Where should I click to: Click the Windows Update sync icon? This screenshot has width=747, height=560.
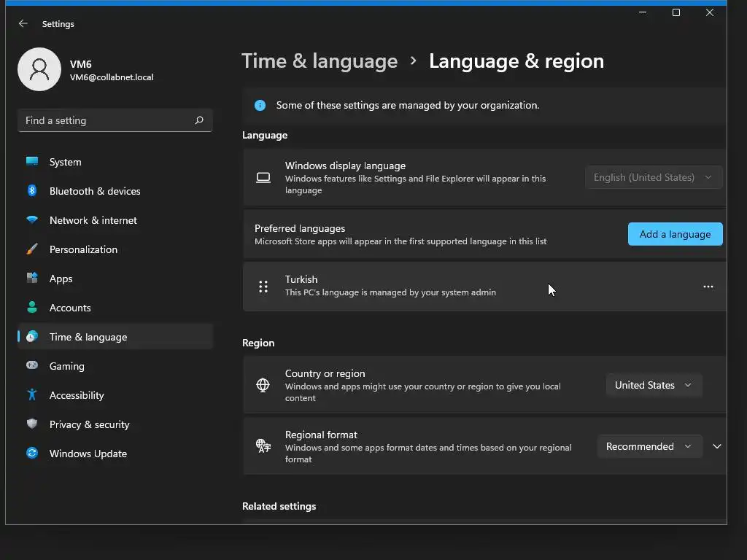coord(32,454)
